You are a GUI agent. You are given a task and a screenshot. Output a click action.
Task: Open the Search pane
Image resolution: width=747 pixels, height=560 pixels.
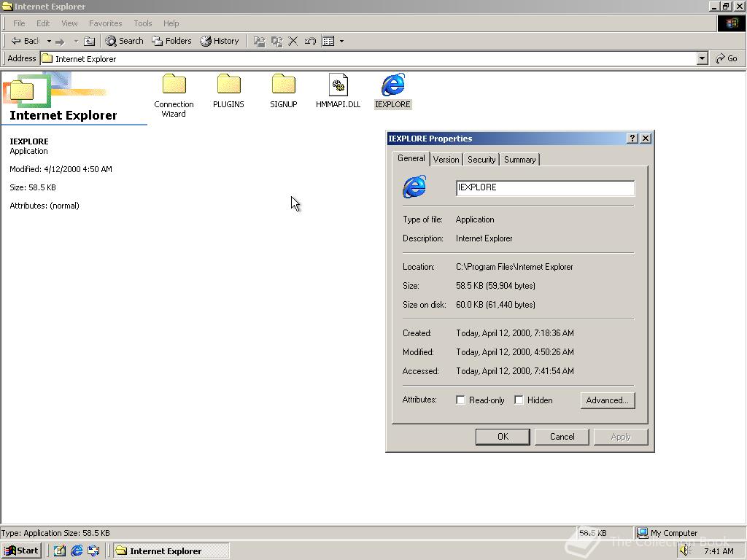click(x=124, y=41)
